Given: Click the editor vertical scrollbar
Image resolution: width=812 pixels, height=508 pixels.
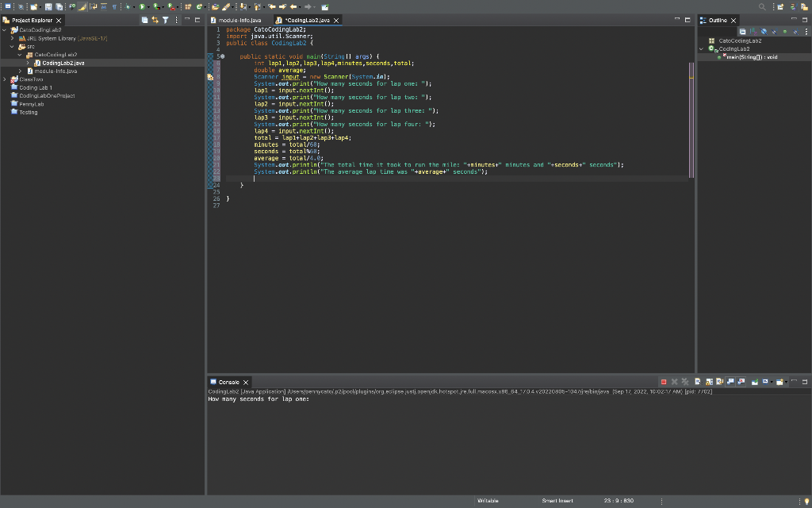Looking at the screenshot, I should [691, 119].
